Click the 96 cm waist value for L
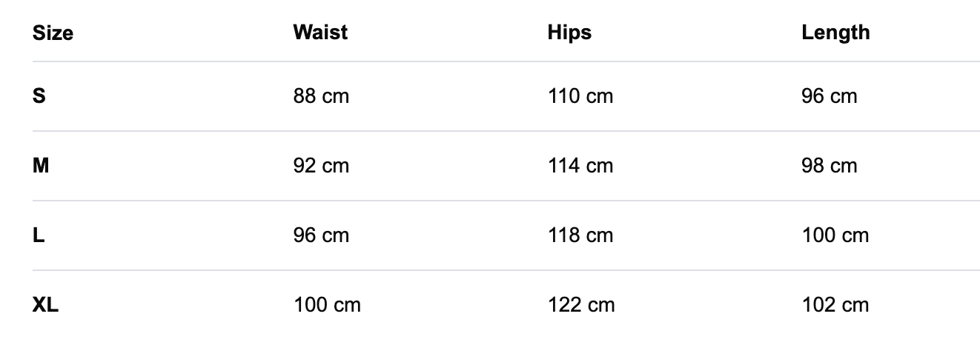 coord(321,235)
